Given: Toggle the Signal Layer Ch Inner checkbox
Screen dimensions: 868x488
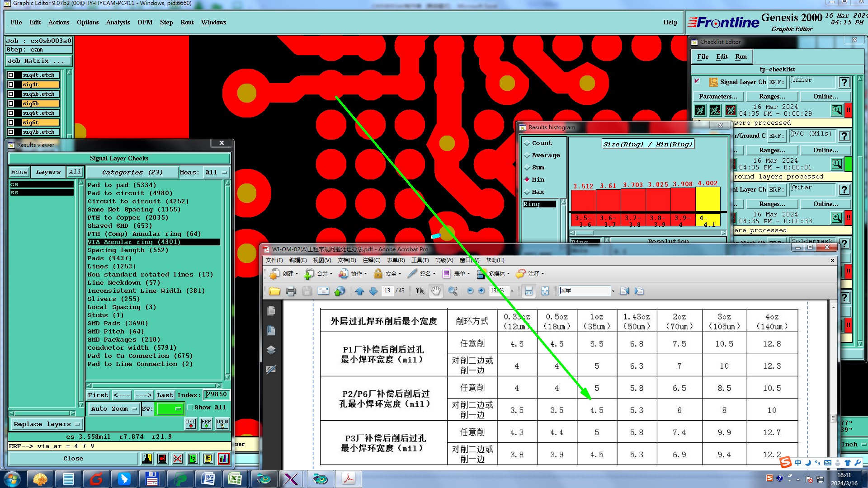Looking at the screenshot, I should (x=697, y=81).
